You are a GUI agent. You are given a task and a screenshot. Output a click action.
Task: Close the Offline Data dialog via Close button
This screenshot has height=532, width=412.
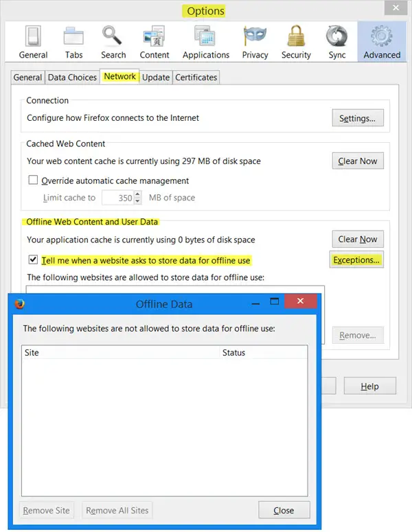click(x=284, y=510)
